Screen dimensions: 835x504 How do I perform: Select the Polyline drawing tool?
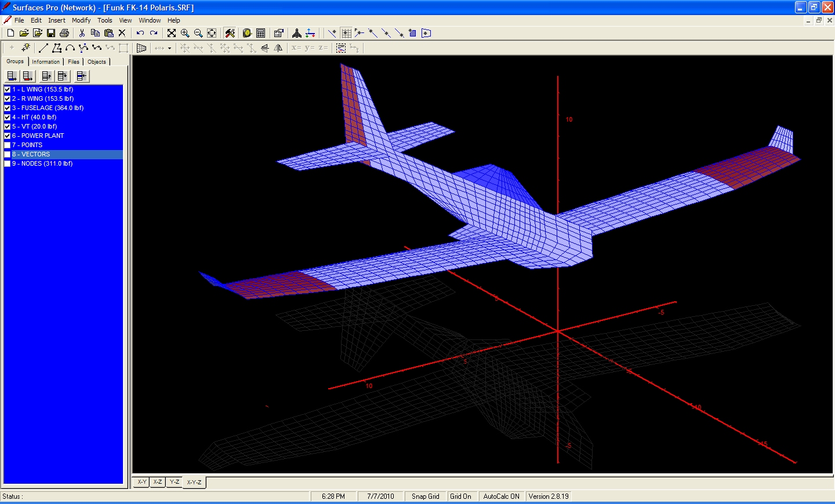(x=57, y=48)
